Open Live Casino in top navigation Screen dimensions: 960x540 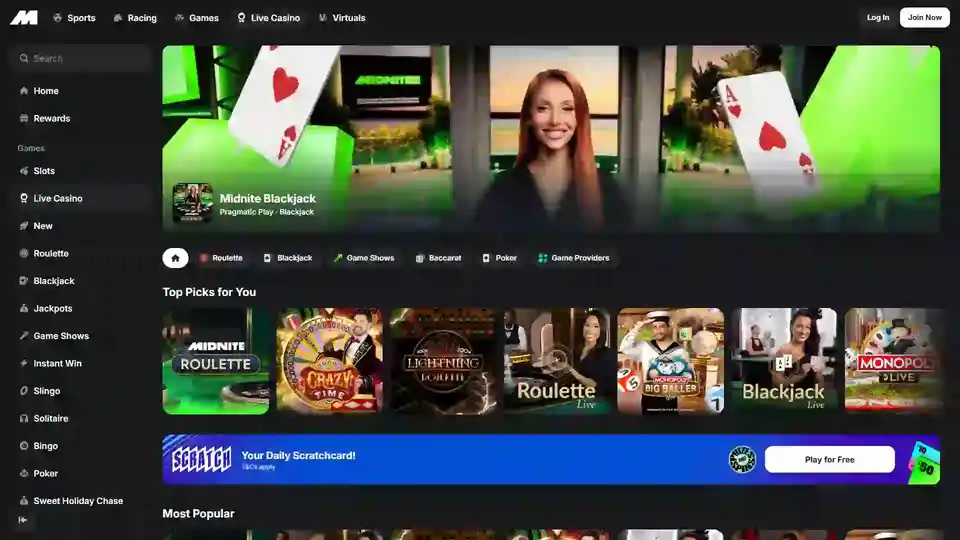pyautogui.click(x=269, y=18)
